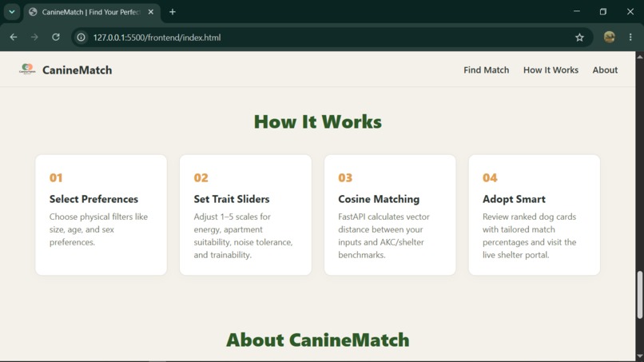Screen dimensions: 644x362
Task: Click the Adopt Smart card title
Action: pos(514,199)
